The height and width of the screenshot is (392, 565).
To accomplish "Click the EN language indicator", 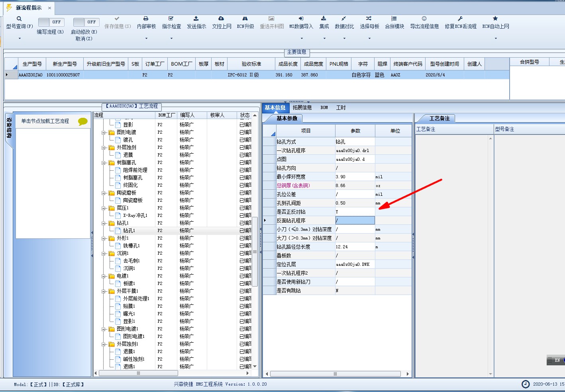I will (x=557, y=360).
